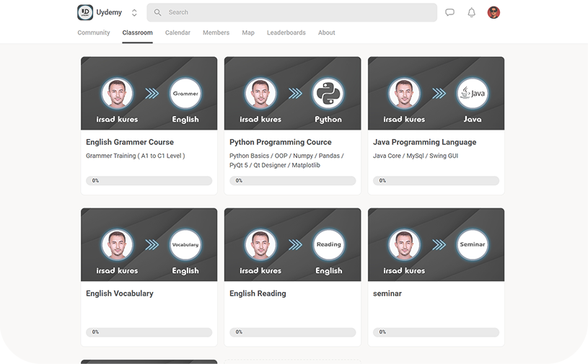Open the chat messages icon
588x364 pixels.
449,12
